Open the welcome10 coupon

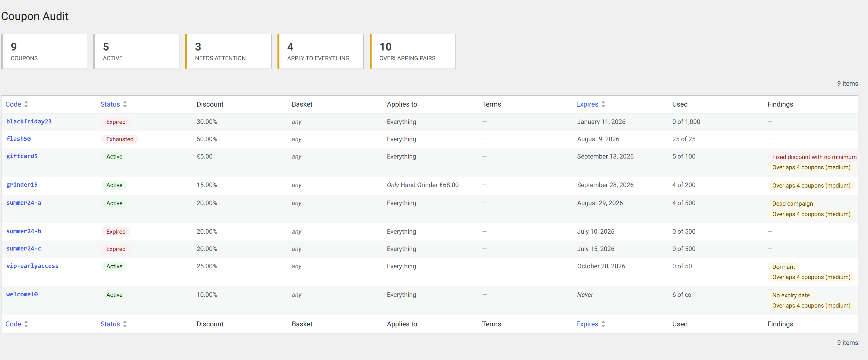tap(22, 294)
